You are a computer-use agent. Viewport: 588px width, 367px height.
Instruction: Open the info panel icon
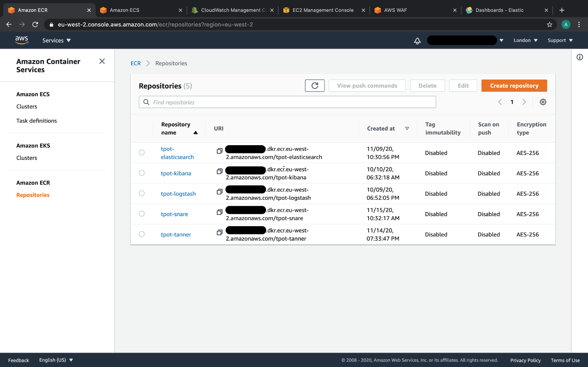[x=579, y=57]
